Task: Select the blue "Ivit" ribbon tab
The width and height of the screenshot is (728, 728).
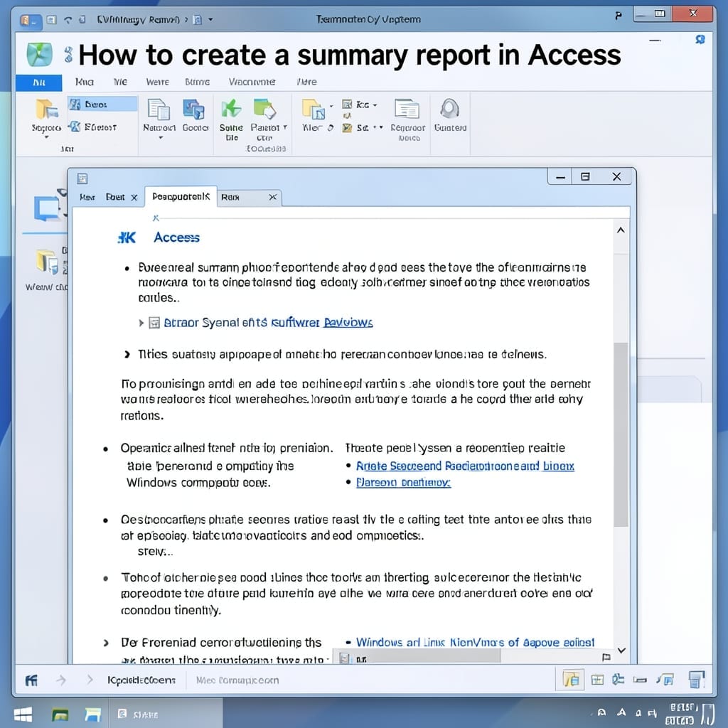Action: (x=39, y=82)
